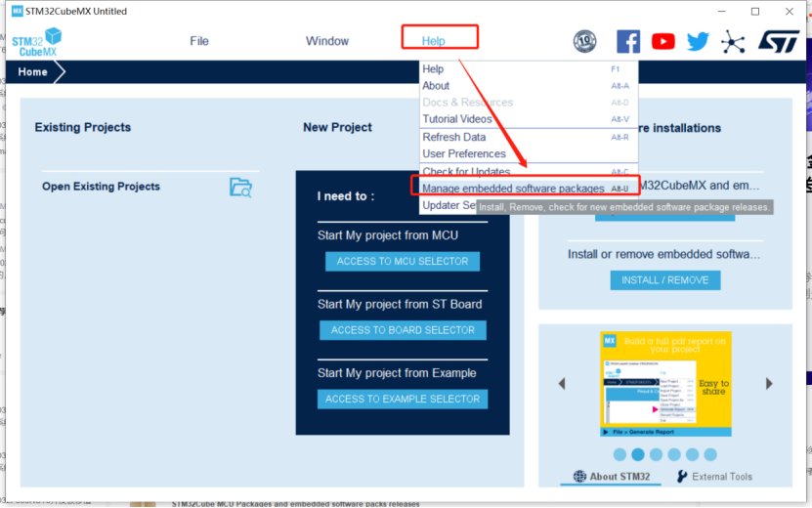Screen dimensions: 812x508
Task: Switch to the About STM32 tab
Action: (x=611, y=477)
